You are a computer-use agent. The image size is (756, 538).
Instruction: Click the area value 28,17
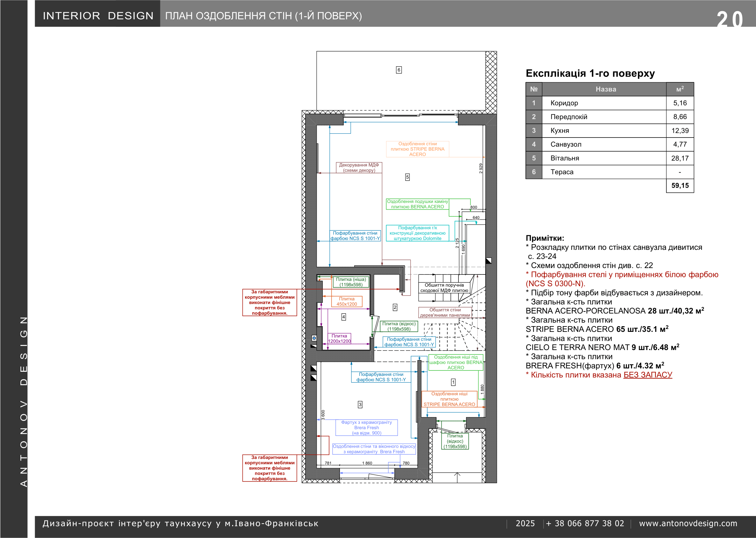(680, 158)
